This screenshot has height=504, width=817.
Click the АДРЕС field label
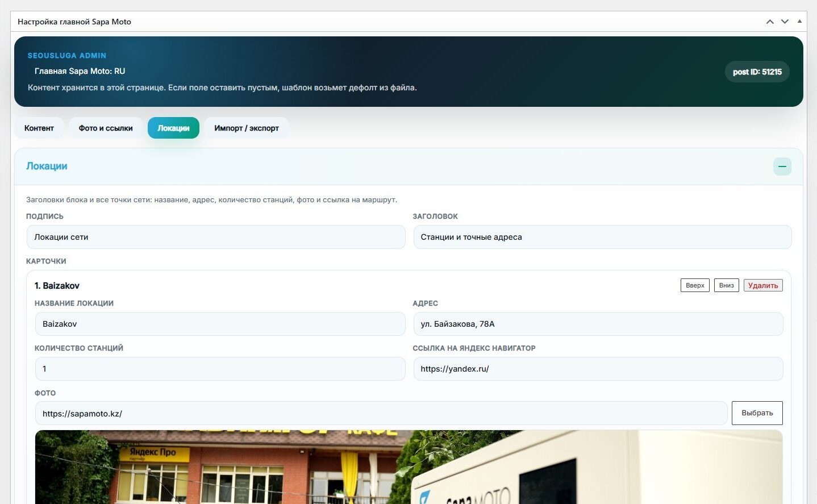pos(425,303)
